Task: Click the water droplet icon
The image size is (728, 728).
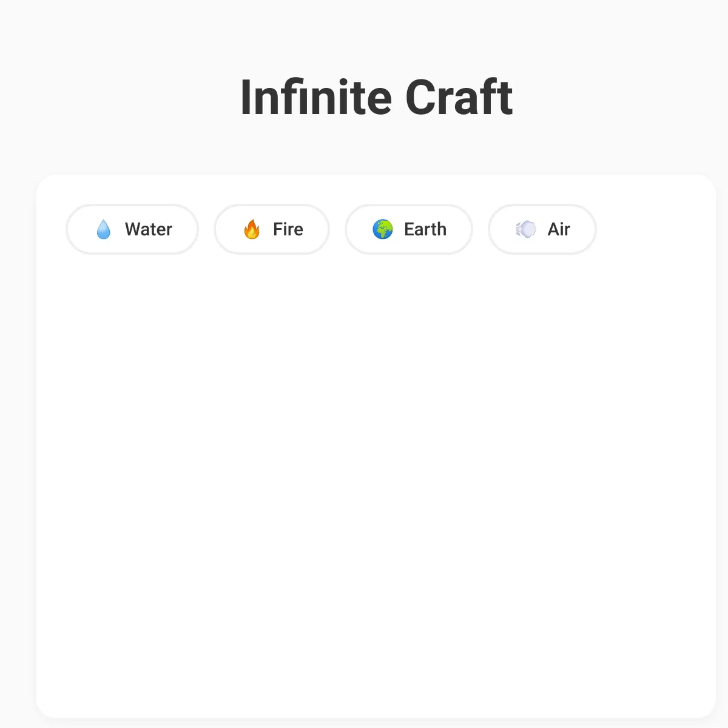Action: (104, 229)
